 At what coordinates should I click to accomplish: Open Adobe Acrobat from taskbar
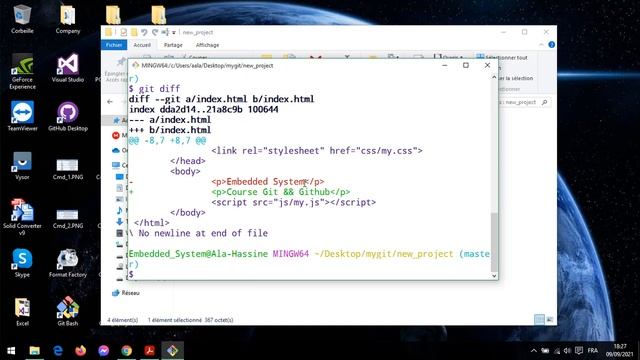149,350
